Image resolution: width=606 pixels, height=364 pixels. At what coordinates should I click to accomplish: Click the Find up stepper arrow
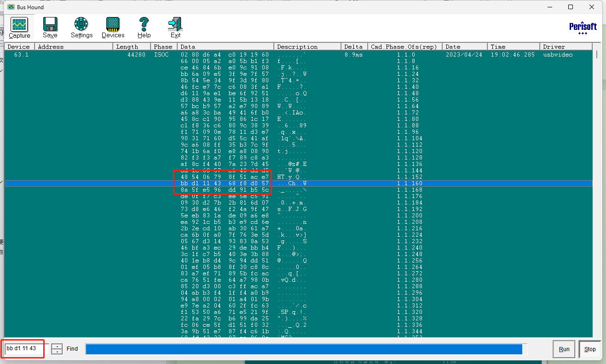[x=57, y=346]
